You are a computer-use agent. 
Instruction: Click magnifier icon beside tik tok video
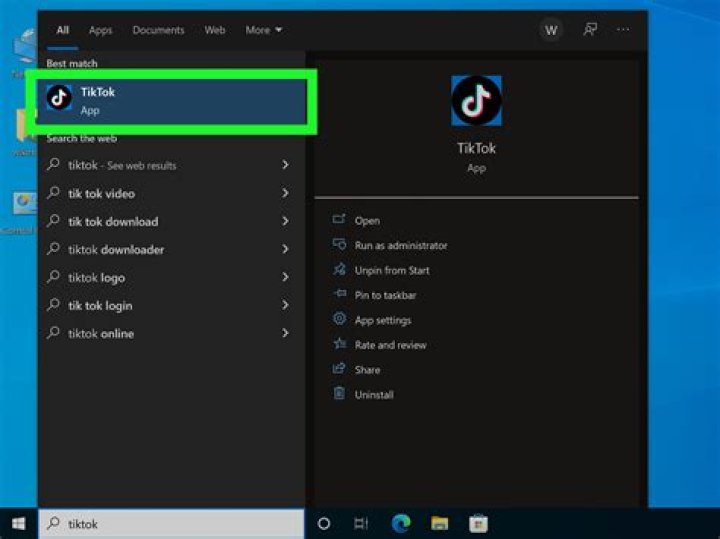[53, 192]
